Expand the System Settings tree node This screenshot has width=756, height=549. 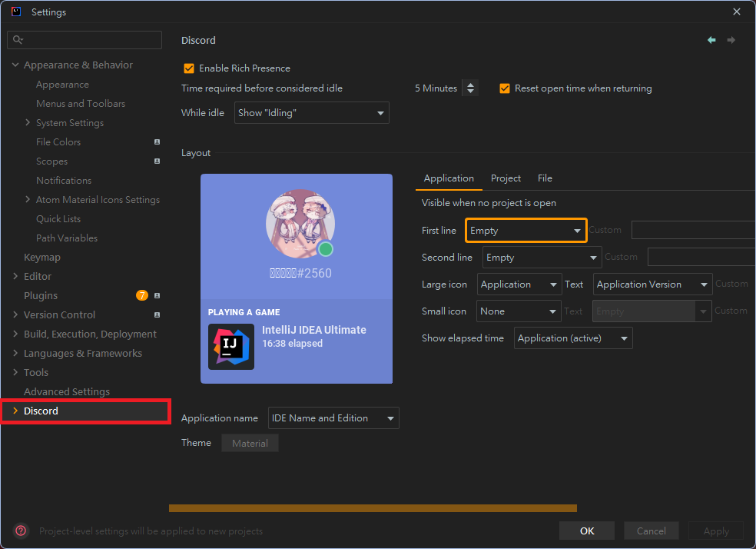point(27,122)
